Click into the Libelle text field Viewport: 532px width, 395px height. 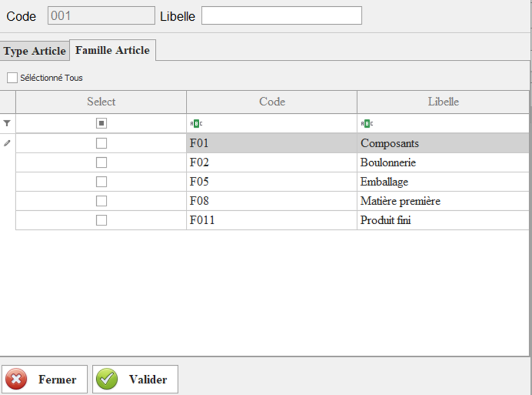click(x=281, y=16)
